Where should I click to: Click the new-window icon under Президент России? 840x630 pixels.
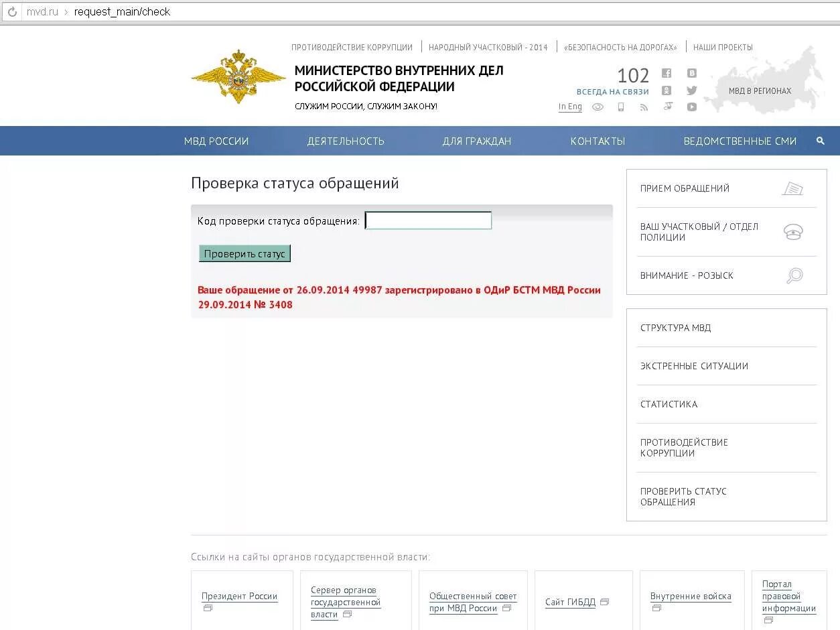point(208,608)
